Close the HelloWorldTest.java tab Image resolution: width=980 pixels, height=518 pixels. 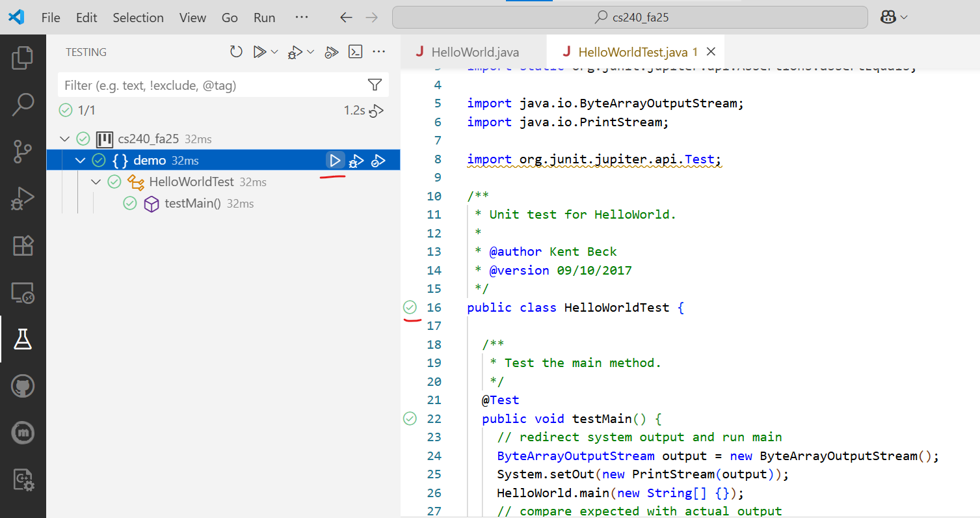pyautogui.click(x=711, y=51)
